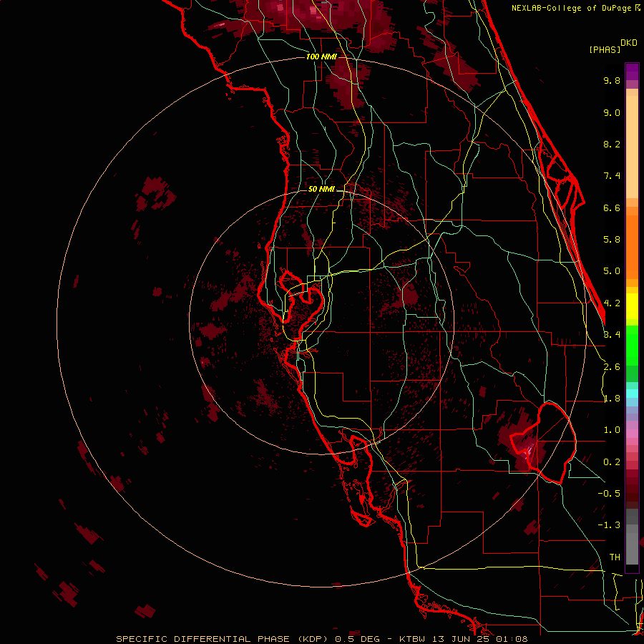Click the gray bottom segment of color bar
The image size is (644, 644).
click(x=632, y=548)
